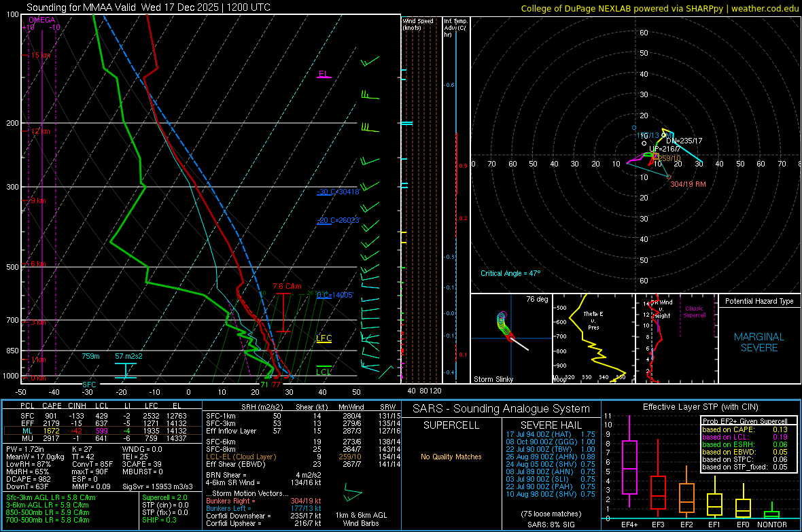This screenshot has height=532, width=802.
Task: Click the '0 C=14005'' freezing level label
Action: 335,295
